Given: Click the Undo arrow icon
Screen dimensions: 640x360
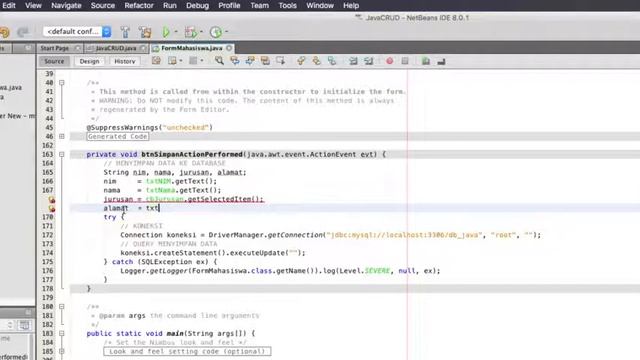Looking at the screenshot, I should point(4,32).
